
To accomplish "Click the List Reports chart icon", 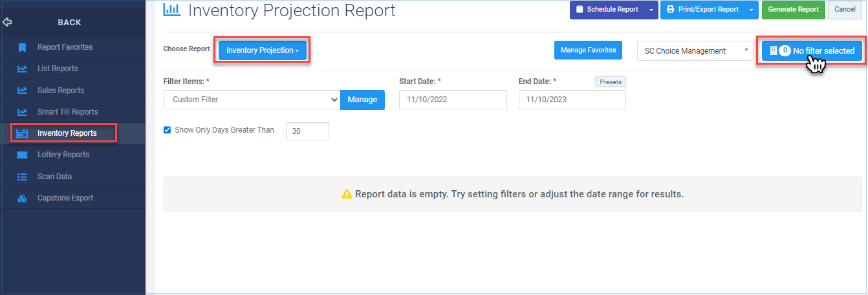I will [22, 69].
